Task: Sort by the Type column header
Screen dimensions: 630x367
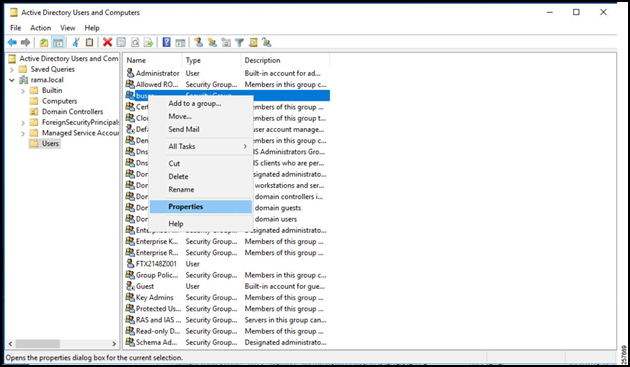Action: [x=211, y=60]
